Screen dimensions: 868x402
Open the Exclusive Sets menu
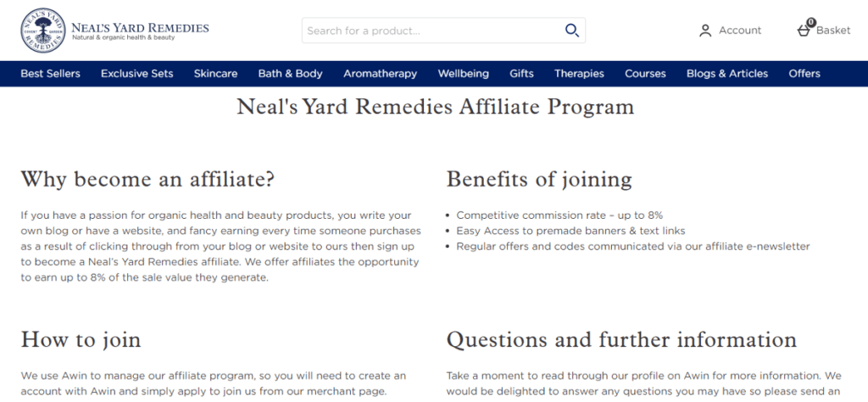click(x=136, y=74)
